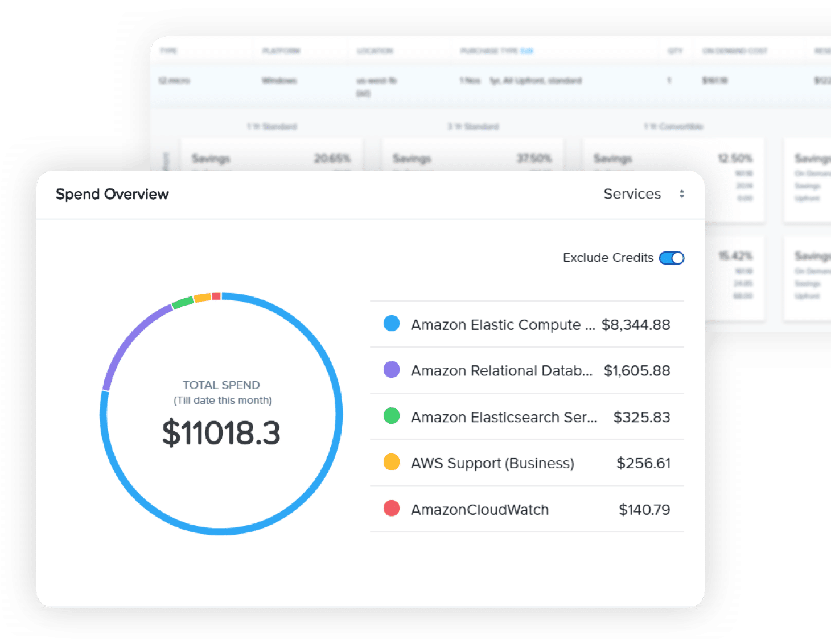
Task: Toggle the Exclude Credits switch
Action: pos(671,258)
